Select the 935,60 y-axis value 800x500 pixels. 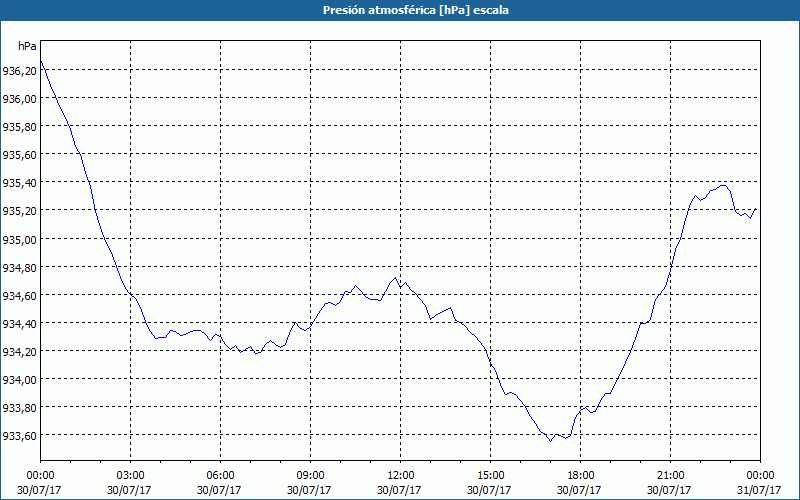click(19, 155)
